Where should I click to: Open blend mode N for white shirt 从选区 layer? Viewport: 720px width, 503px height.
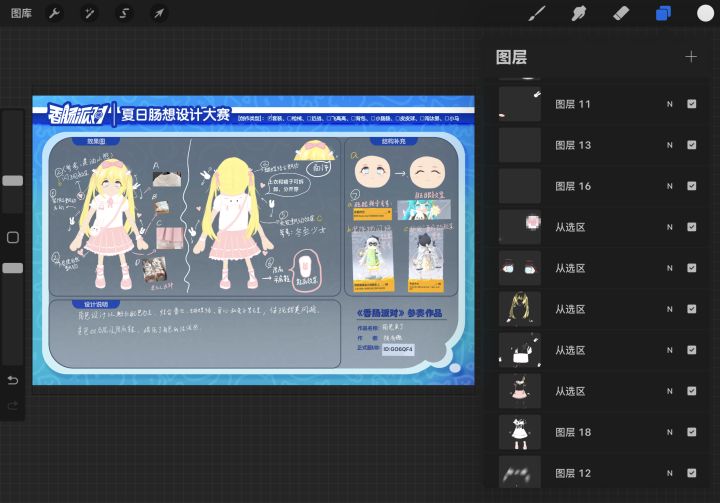pyautogui.click(x=669, y=350)
